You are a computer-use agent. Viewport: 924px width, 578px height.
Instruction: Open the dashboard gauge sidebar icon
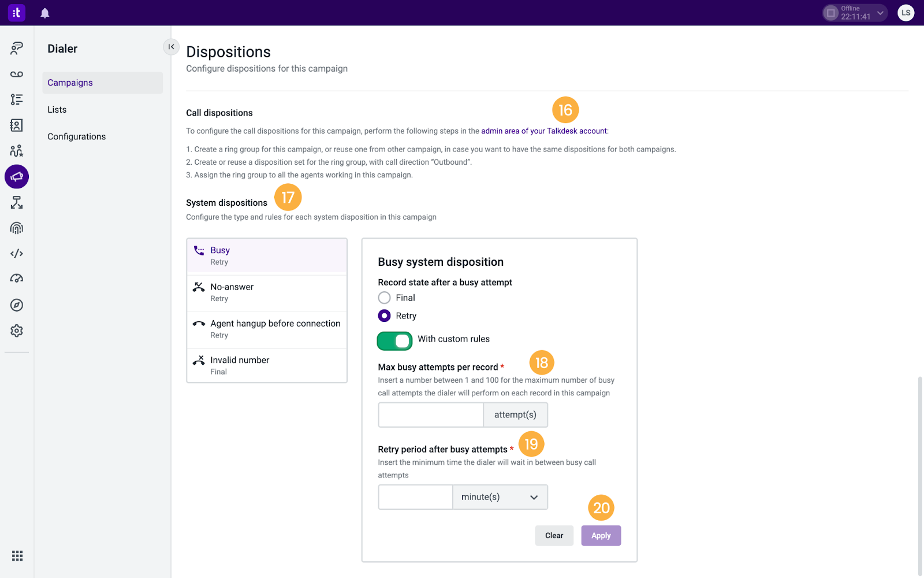pos(17,279)
